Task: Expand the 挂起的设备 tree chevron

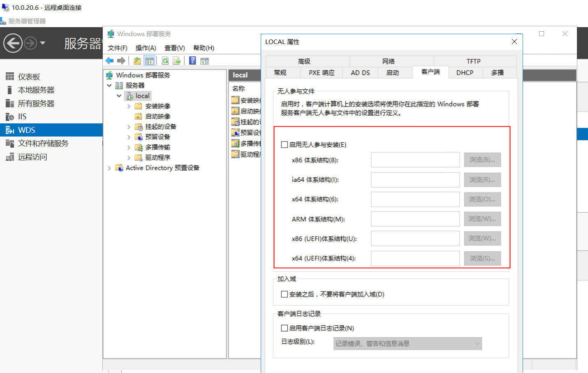Action: click(129, 127)
